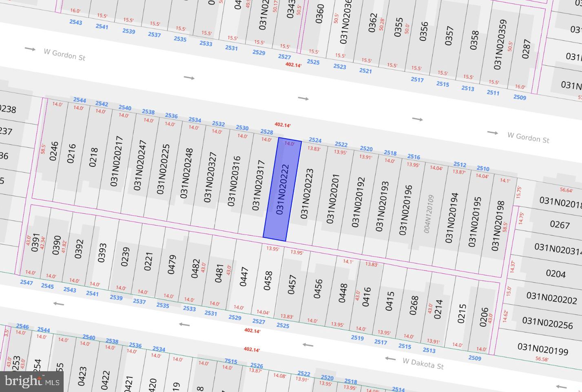582x392 pixels.
Task: Select parcel 0267 on the right side
Action: [x=560, y=224]
